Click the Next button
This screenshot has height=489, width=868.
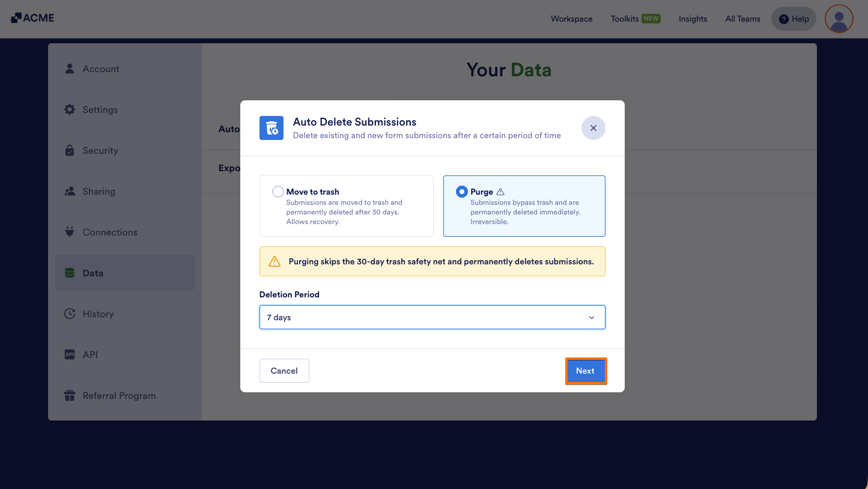586,371
